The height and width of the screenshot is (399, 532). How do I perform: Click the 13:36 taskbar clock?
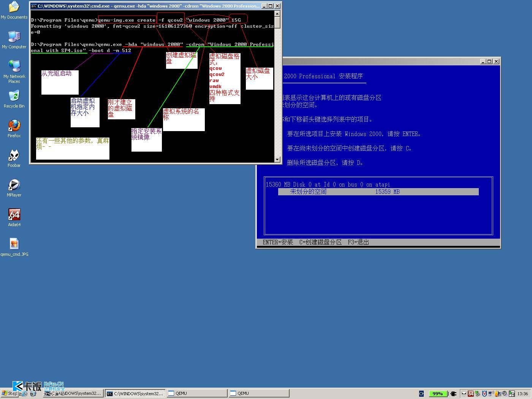pyautogui.click(x=522, y=394)
